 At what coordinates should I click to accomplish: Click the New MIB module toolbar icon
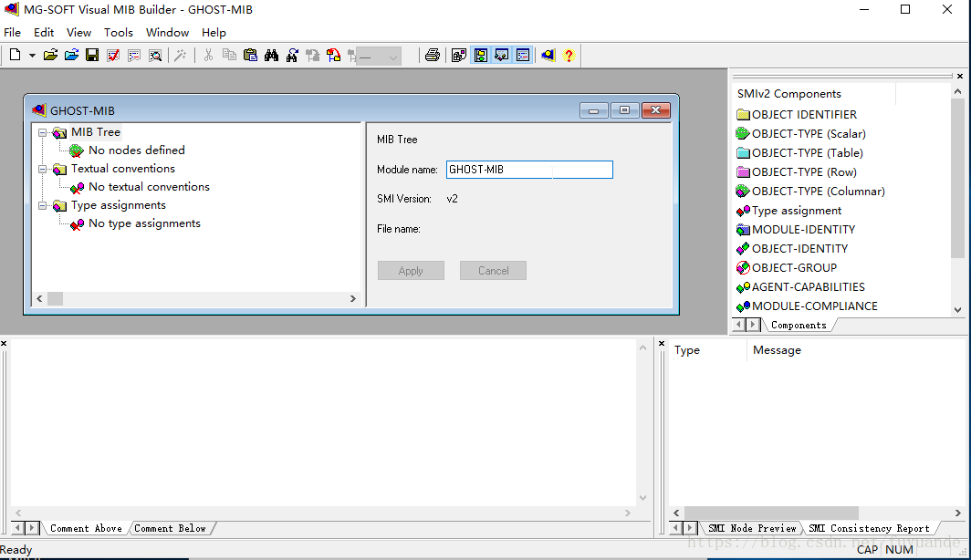15,55
